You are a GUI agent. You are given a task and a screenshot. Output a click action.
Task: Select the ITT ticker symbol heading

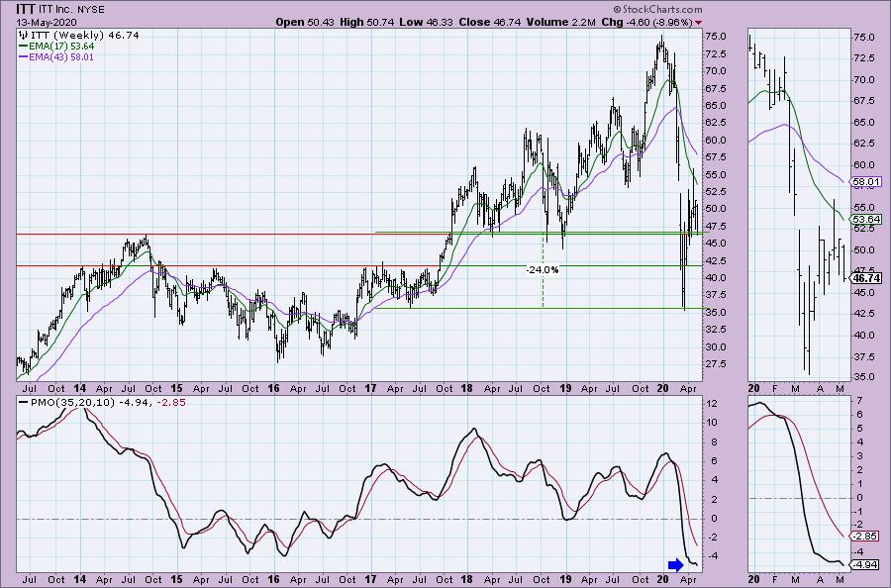[x=25, y=9]
